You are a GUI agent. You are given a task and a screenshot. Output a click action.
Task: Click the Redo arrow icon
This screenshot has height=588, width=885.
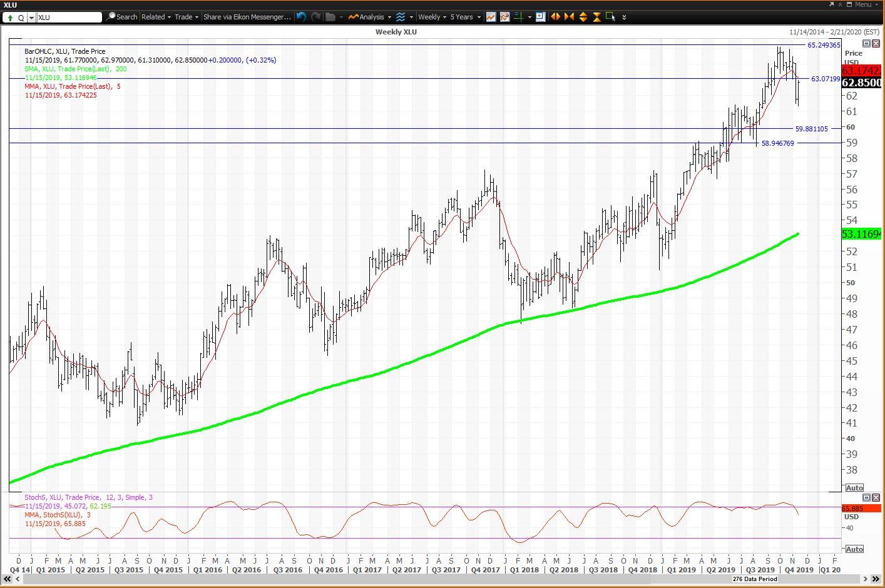316,17
